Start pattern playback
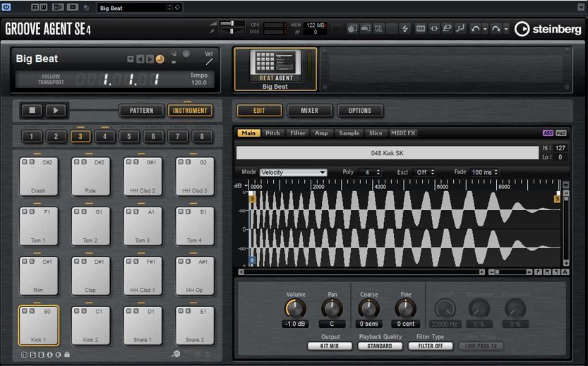 (56, 110)
